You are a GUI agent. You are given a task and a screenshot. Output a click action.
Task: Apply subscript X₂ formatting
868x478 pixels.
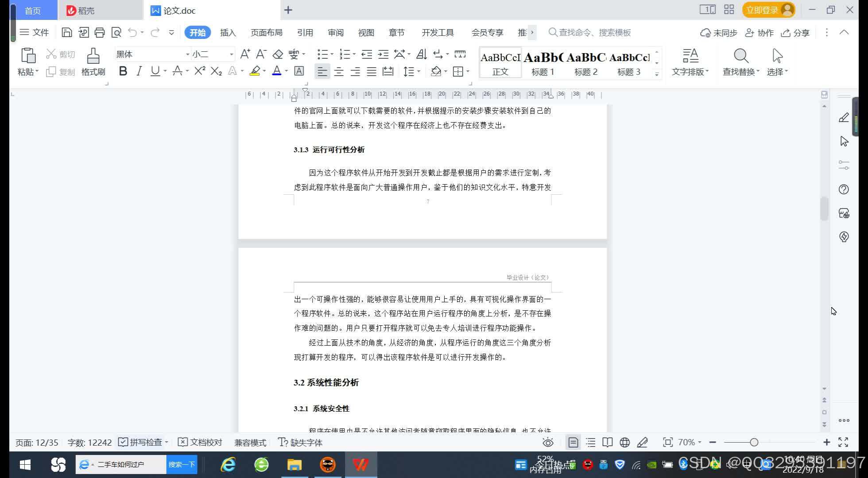(216, 71)
